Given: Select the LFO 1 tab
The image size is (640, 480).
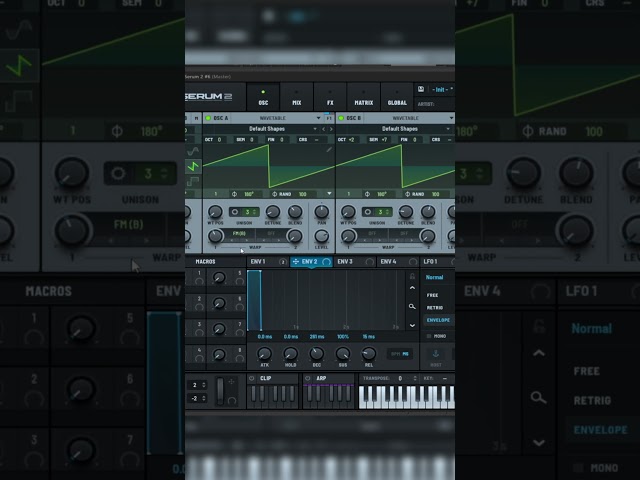Looking at the screenshot, I should (x=438, y=262).
